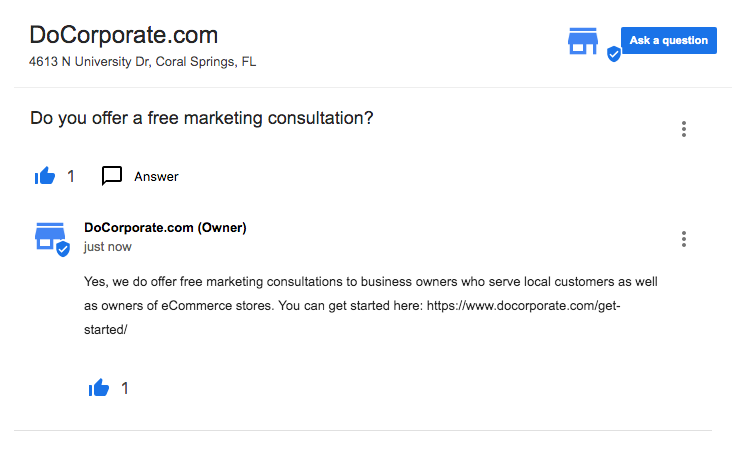Click the speech bubble answer icon
738x451 pixels.
(x=112, y=176)
